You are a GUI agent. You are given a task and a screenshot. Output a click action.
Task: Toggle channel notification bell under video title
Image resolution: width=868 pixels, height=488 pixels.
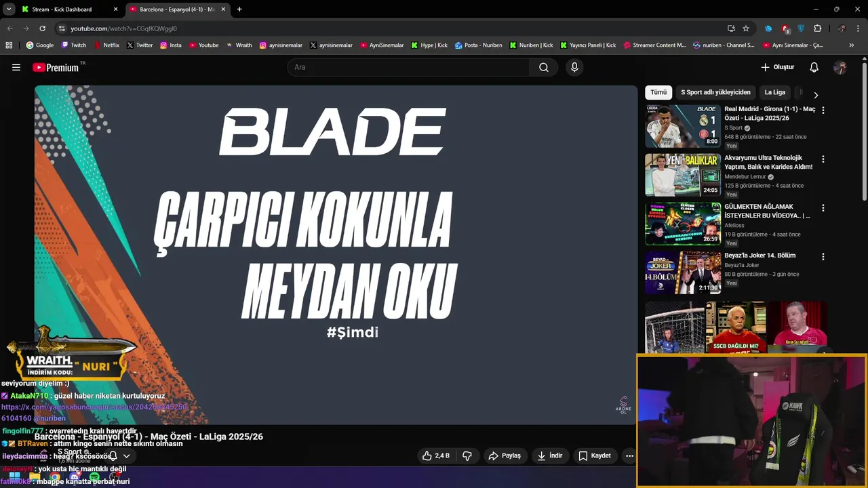click(113, 456)
